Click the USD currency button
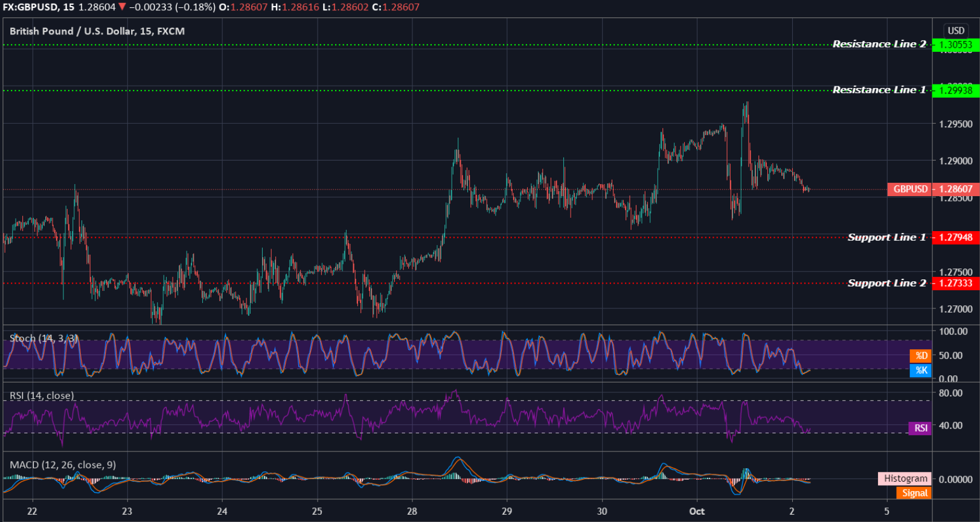 (x=956, y=31)
